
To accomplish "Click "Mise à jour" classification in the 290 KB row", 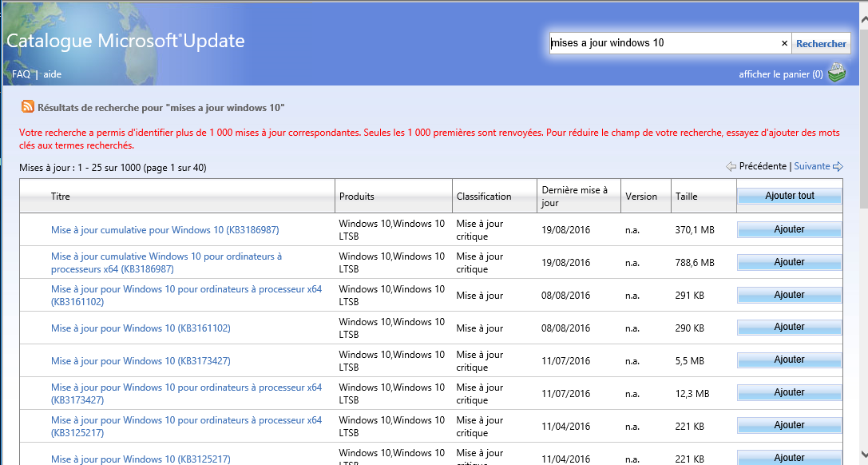I will [x=480, y=328].
